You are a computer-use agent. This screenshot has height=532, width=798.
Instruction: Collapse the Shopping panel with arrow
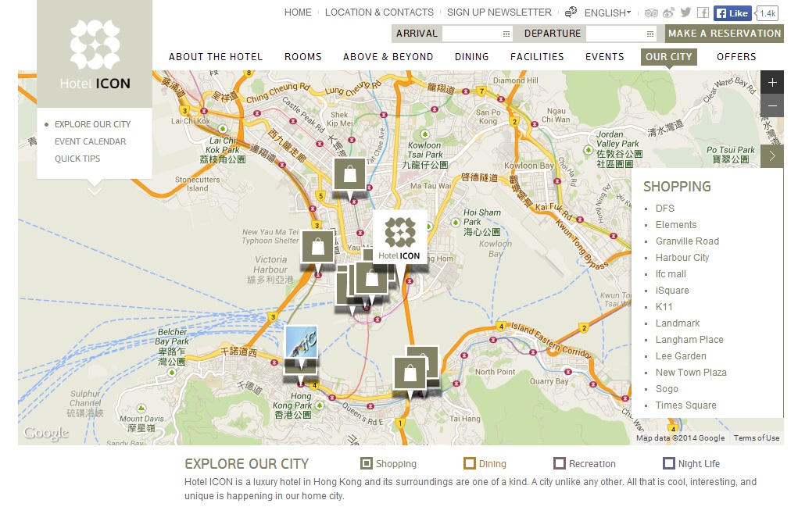pyautogui.click(x=771, y=156)
